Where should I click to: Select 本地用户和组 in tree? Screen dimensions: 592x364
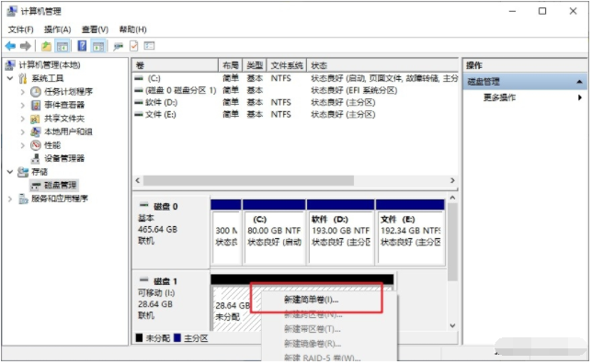coord(68,131)
